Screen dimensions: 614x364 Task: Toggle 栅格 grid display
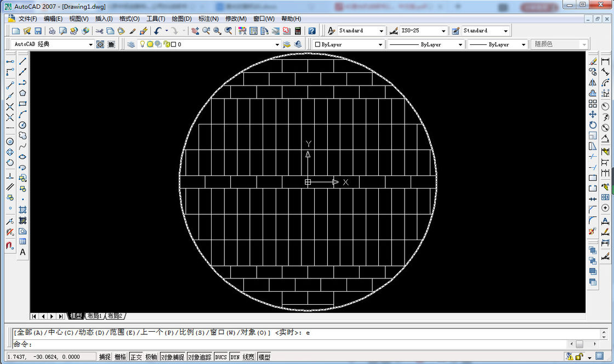tap(120, 357)
